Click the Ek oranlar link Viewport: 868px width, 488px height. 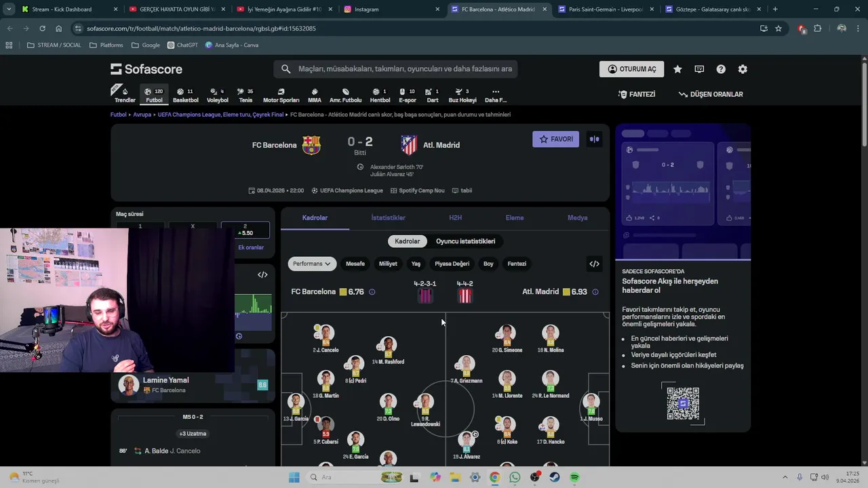point(251,247)
